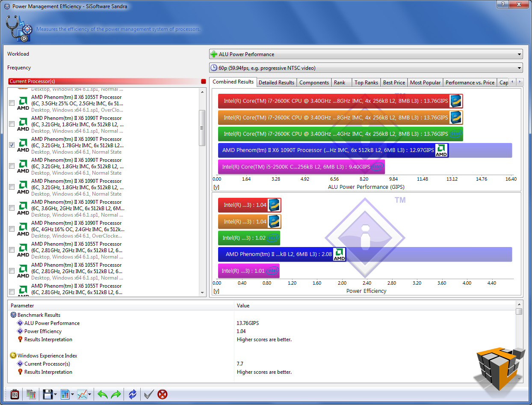Check the Phenom II X6 1090T 3.6GHz entry
This screenshot has width=532, height=405.
12,208
